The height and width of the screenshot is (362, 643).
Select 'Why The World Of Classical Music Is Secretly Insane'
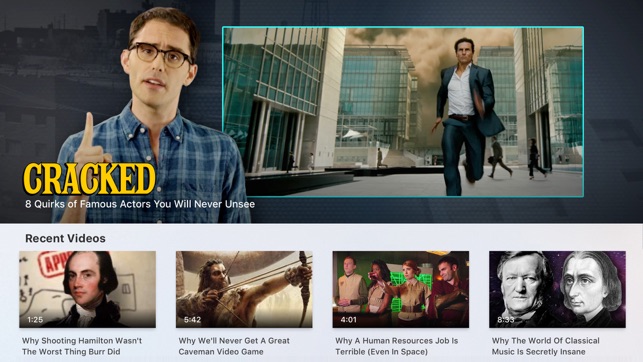coord(545,346)
